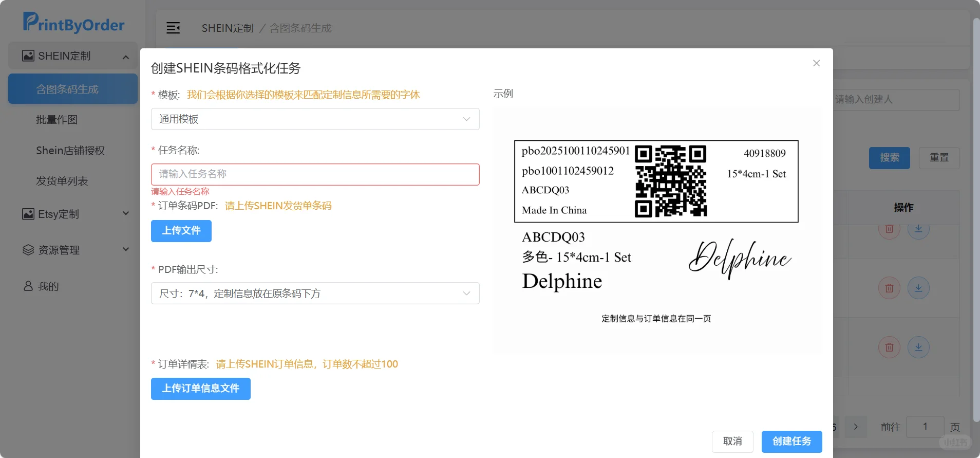The image size is (980, 458).
Task: Click 上传文件 button for barcode PDF
Action: pos(181,231)
